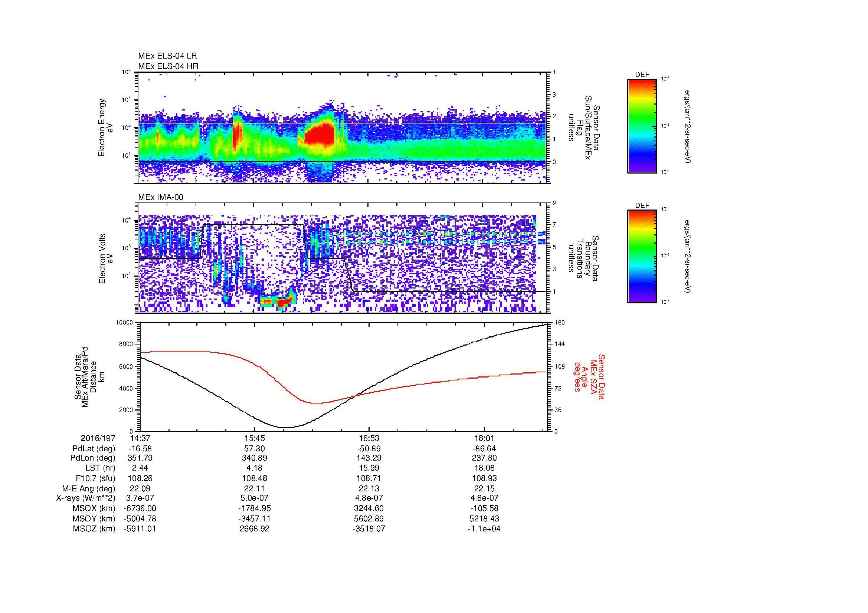Viewport: 868px width, 613px height.
Task: Click the 'M-E Ang (deg)' row label
Action: click(x=89, y=488)
